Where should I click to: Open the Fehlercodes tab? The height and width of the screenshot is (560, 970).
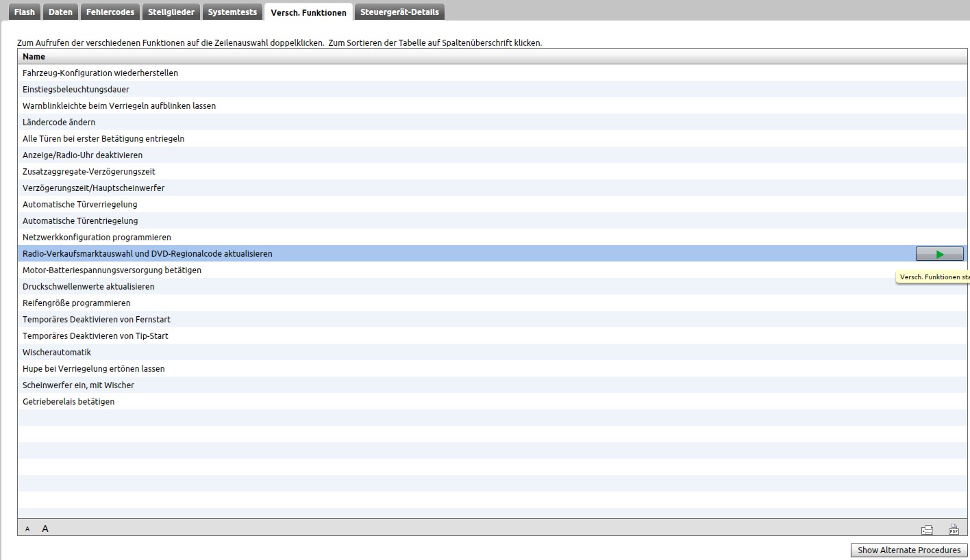(x=110, y=12)
